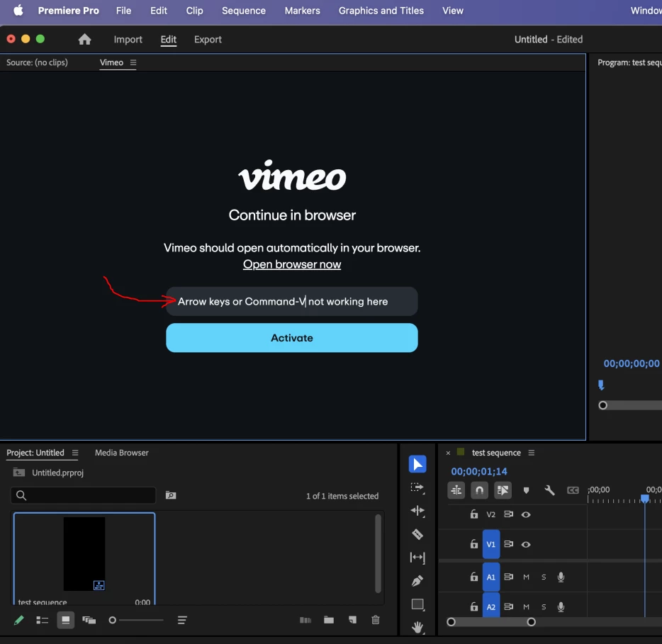Switch project panel to Freeform view

pyautogui.click(x=89, y=620)
